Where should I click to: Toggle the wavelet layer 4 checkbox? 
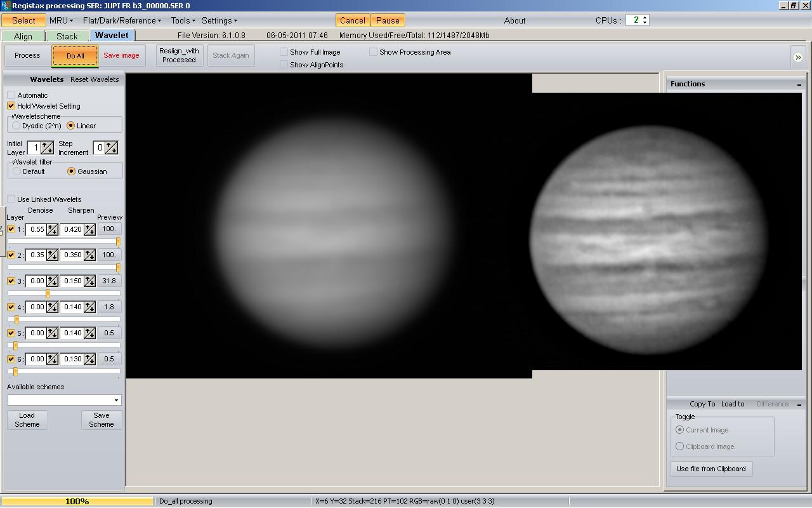coord(11,307)
